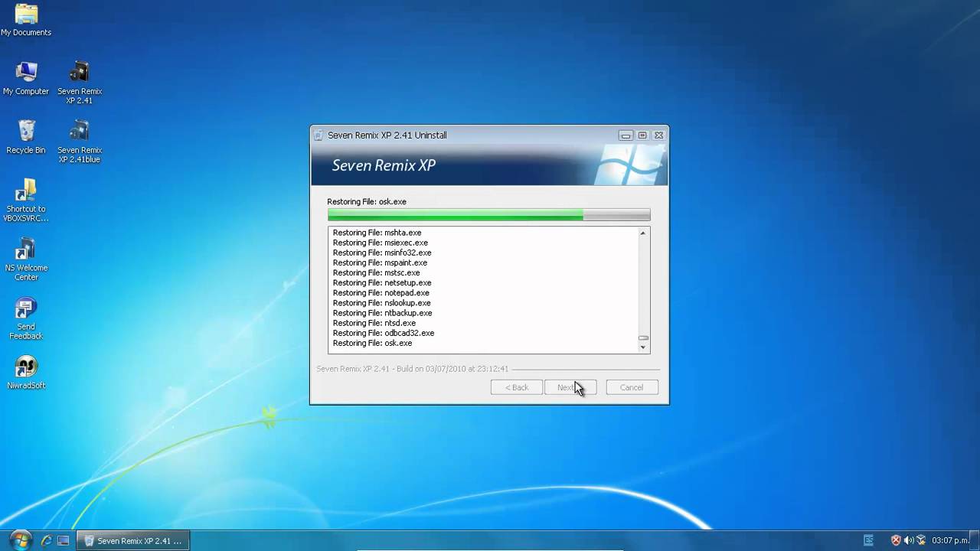The width and height of the screenshot is (980, 551).
Task: Select log row 'Restoring File: odbcad32.exe'
Action: [384, 333]
